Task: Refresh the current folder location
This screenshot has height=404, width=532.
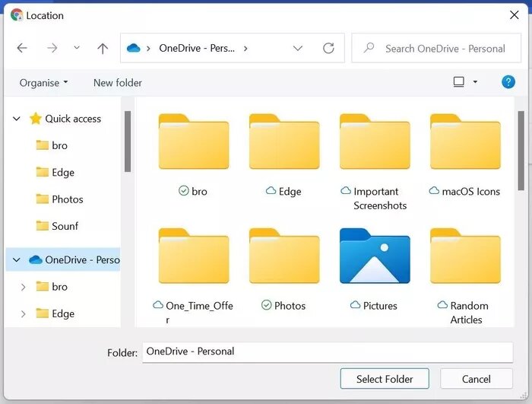Action: tap(328, 48)
